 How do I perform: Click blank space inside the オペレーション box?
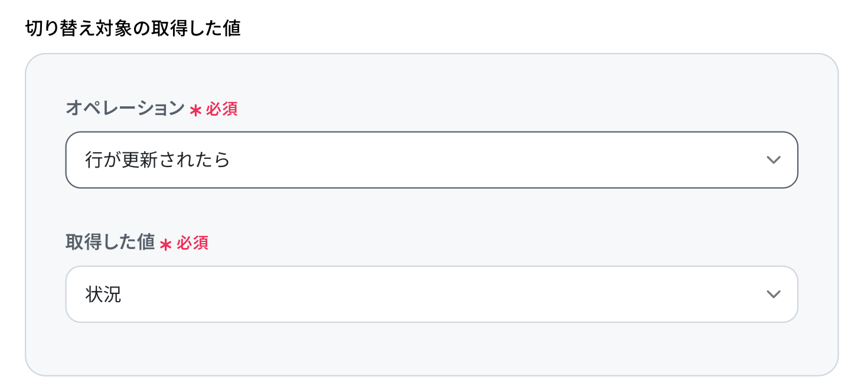point(472,160)
